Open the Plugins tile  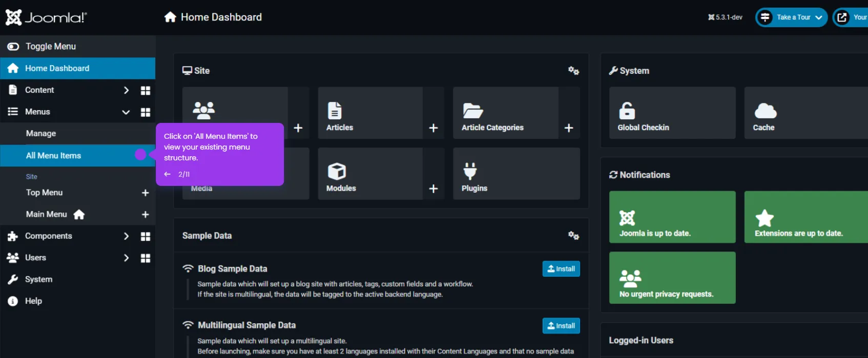tap(516, 174)
